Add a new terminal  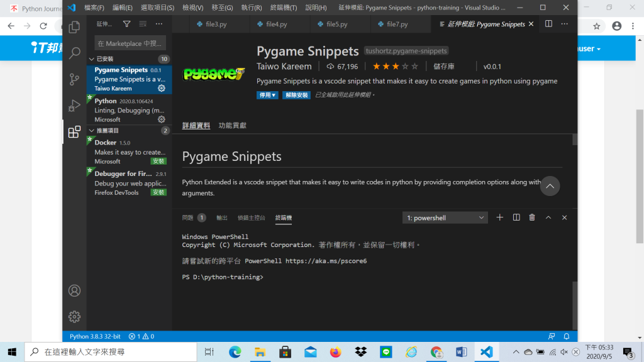pos(499,217)
